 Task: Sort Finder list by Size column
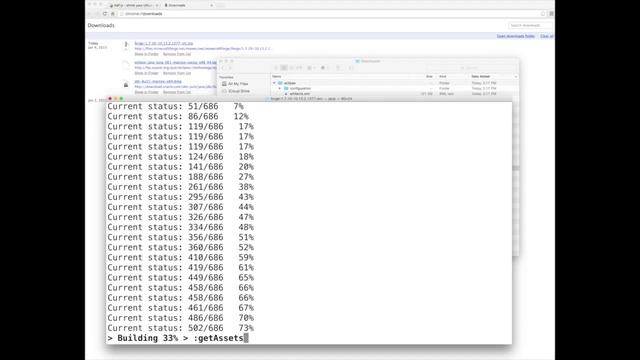429,77
